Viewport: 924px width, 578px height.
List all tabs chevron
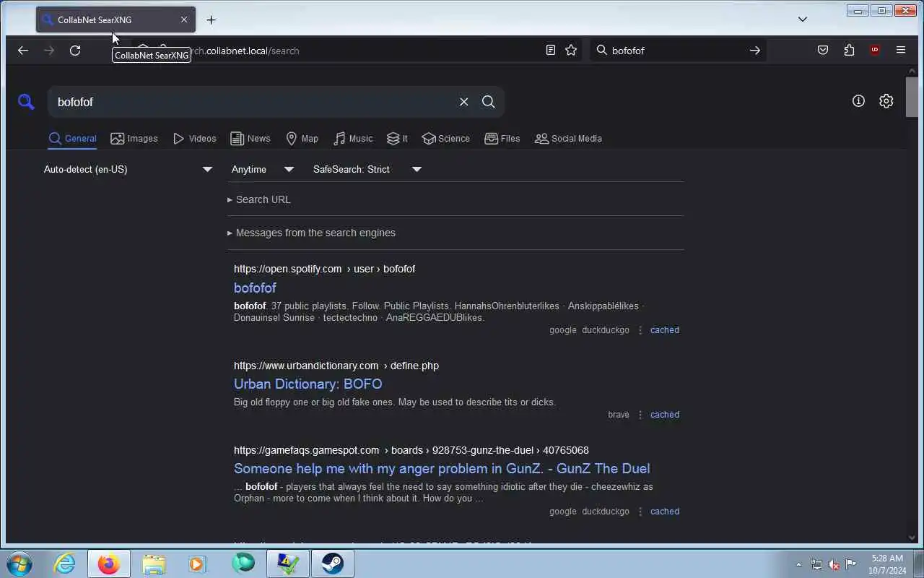pos(803,20)
